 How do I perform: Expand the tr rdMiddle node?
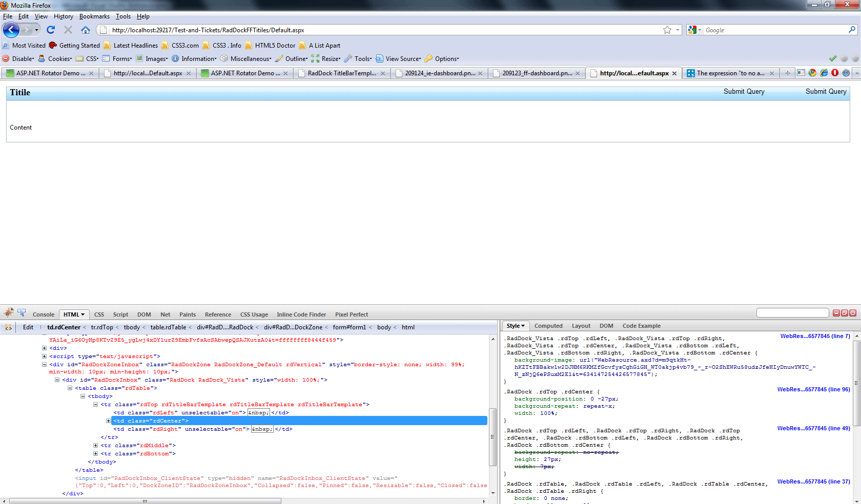(95, 446)
